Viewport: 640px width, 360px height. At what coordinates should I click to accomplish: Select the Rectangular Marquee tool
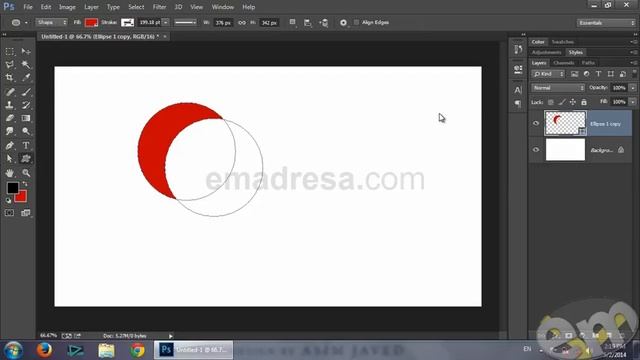[x=9, y=51]
